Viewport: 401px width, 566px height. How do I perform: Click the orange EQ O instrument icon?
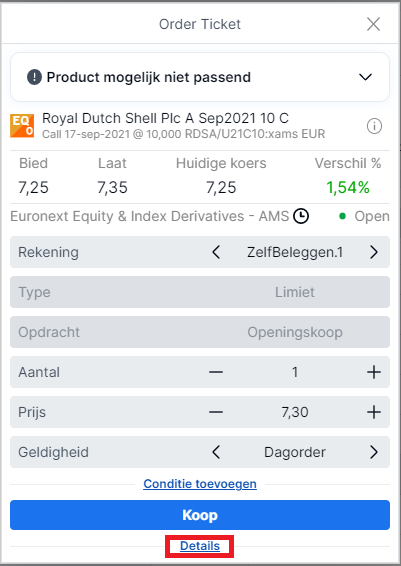click(x=22, y=126)
